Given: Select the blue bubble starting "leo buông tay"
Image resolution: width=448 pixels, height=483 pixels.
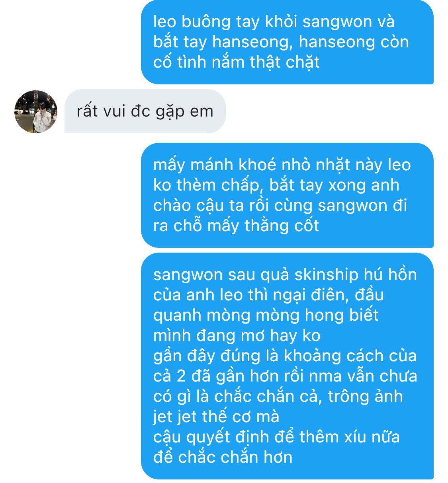Looking at the screenshot, I should [x=287, y=42].
